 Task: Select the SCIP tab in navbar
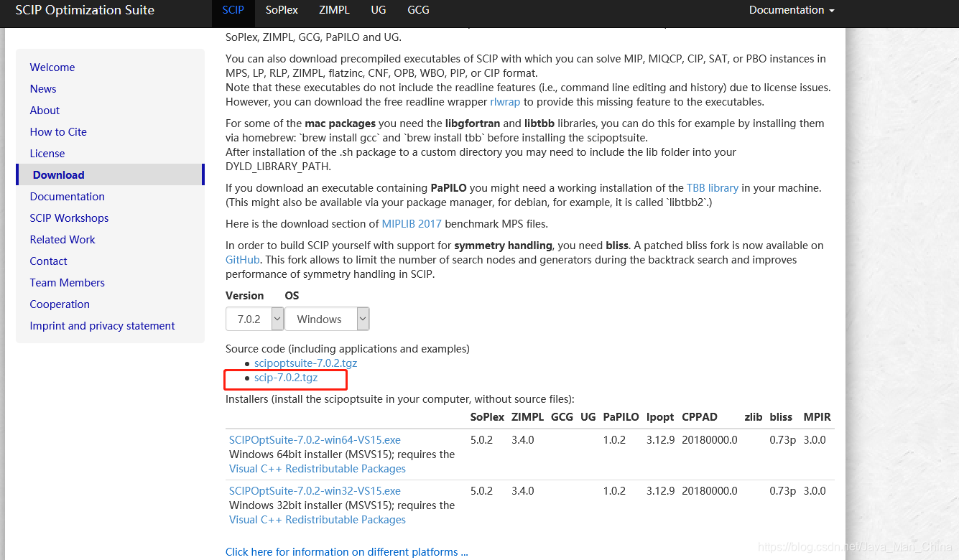coord(233,10)
